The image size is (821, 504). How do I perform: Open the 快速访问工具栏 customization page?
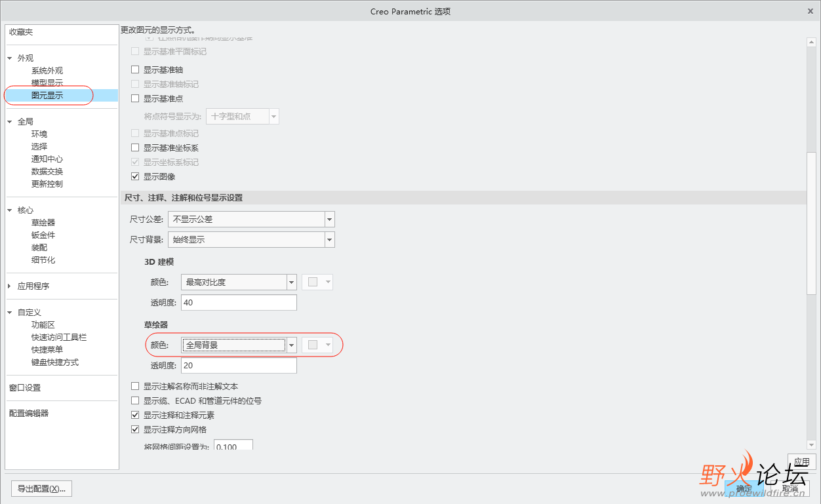pos(59,338)
